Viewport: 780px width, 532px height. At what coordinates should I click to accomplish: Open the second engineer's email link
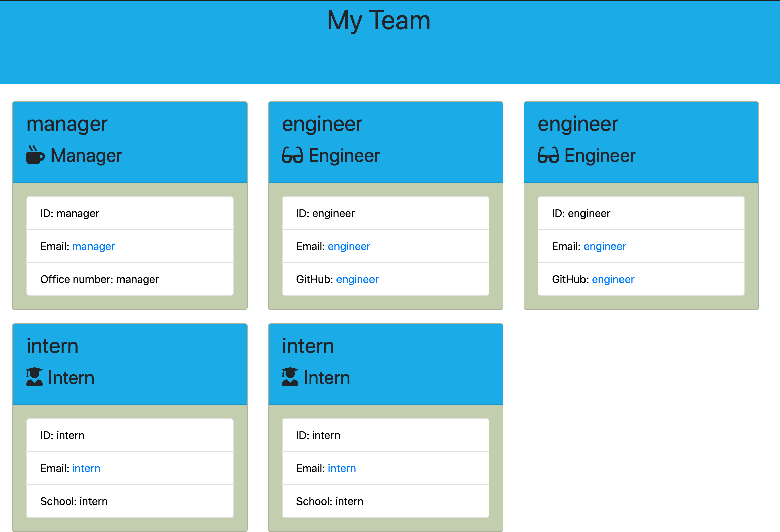[x=605, y=246]
